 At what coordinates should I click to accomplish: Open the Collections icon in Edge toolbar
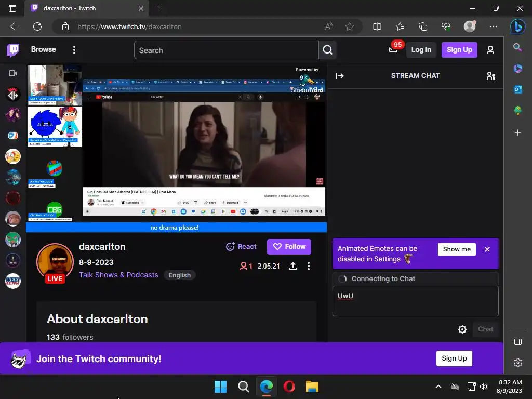point(423,26)
